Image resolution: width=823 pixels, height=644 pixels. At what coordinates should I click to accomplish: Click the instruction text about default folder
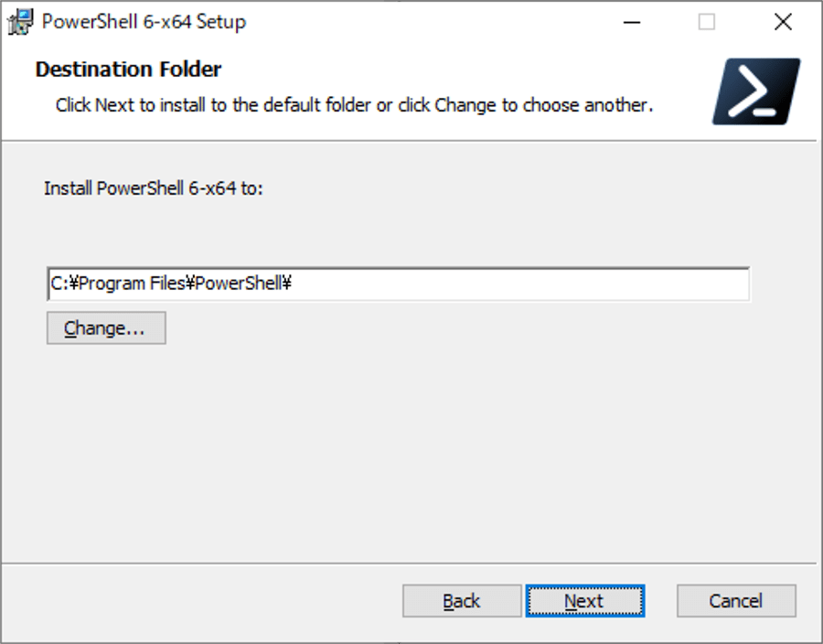354,105
